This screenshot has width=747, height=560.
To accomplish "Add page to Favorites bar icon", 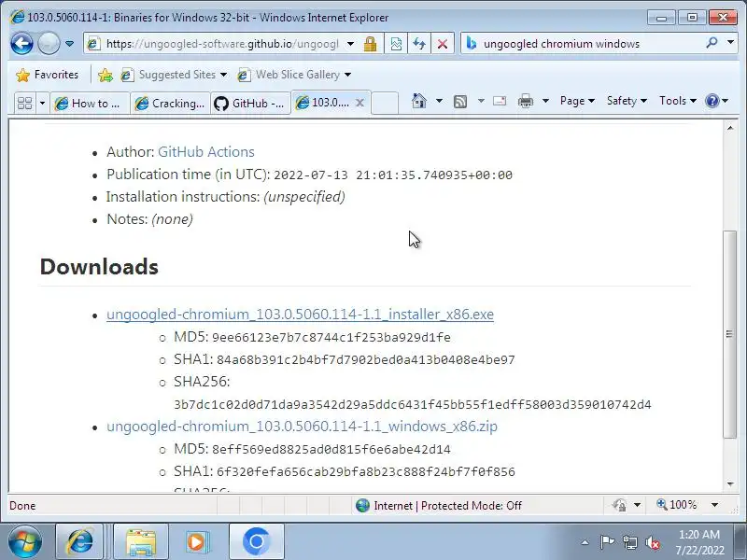I will click(106, 75).
